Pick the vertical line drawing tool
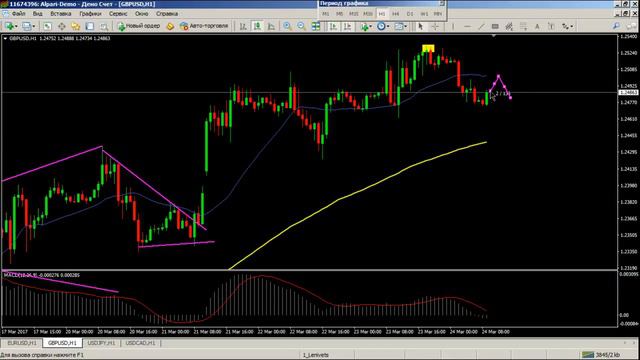This screenshot has width=640, height=360. (453, 26)
